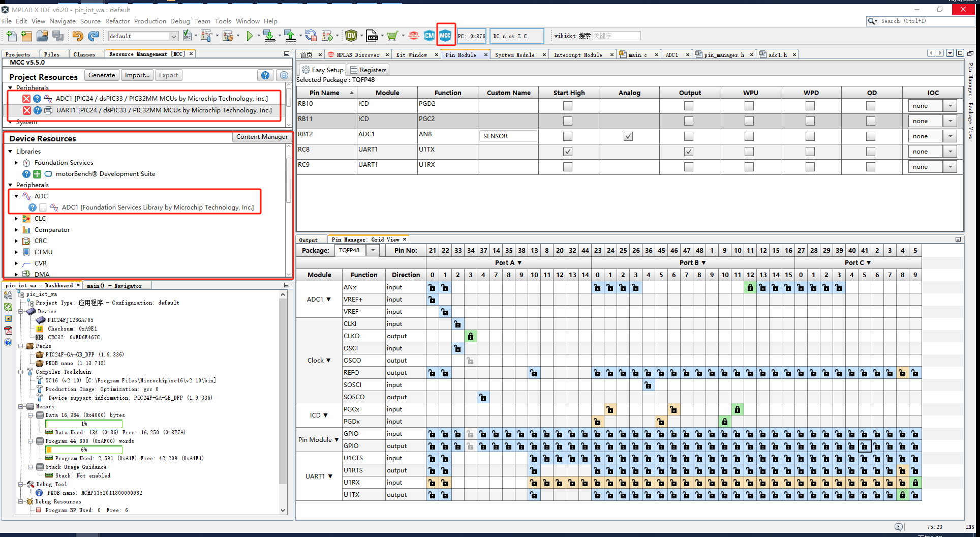Click the Redo arrow icon
Image resolution: width=980 pixels, height=537 pixels.
click(93, 36)
